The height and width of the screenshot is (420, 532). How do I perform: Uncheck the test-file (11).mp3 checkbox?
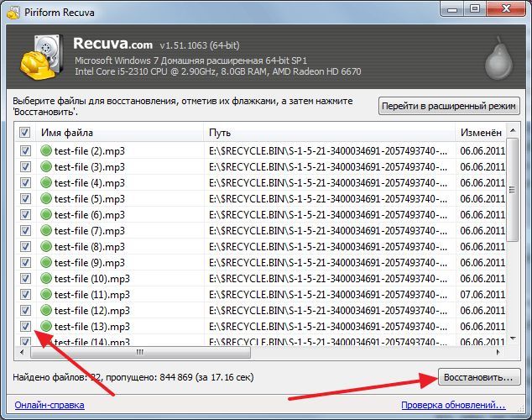click(x=25, y=294)
